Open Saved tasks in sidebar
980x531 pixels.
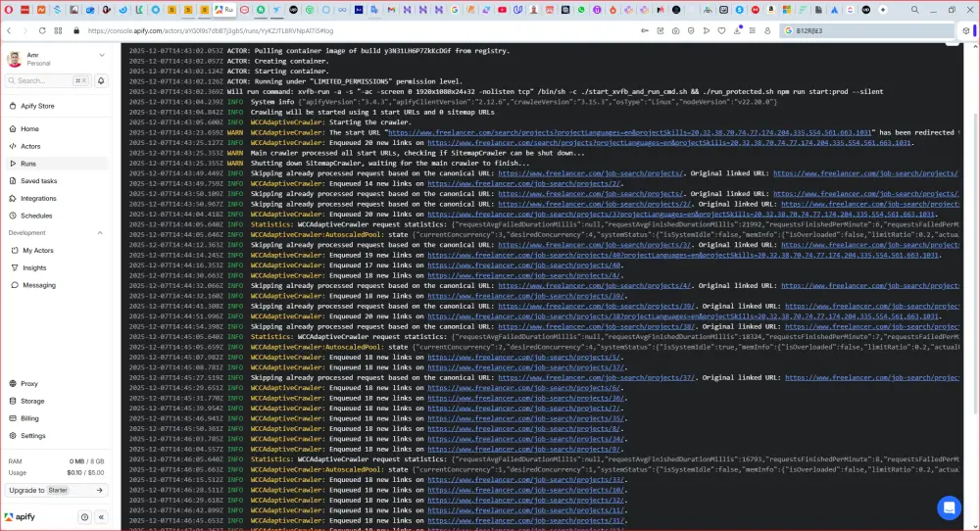[x=38, y=181]
